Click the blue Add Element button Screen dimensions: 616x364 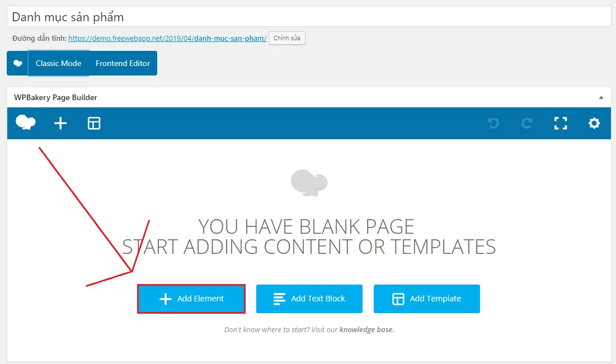pyautogui.click(x=191, y=299)
